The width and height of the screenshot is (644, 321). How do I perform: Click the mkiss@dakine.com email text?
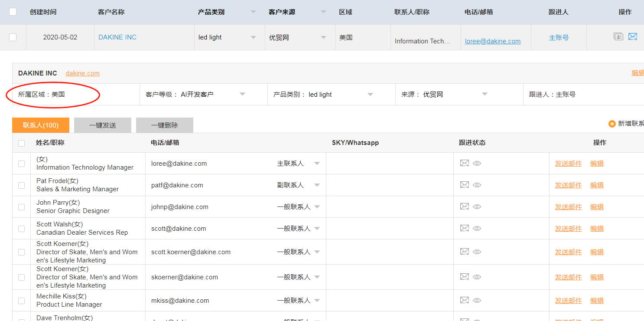(180, 301)
